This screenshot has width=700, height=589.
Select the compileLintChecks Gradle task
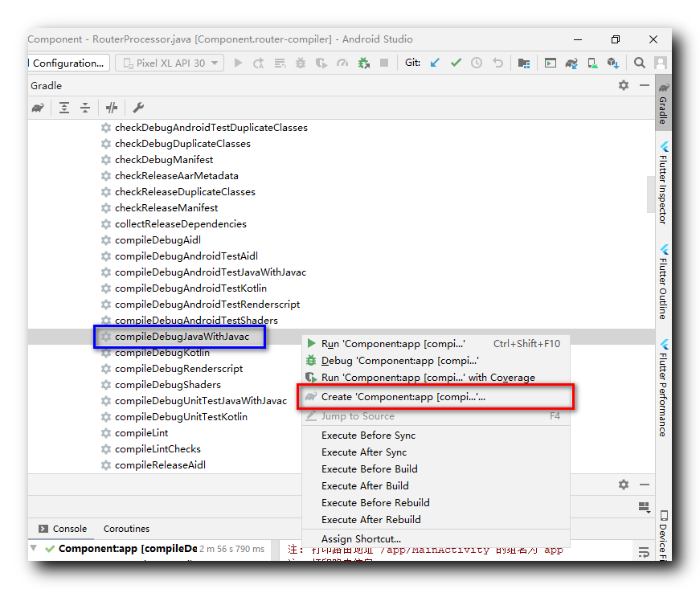coord(158,449)
